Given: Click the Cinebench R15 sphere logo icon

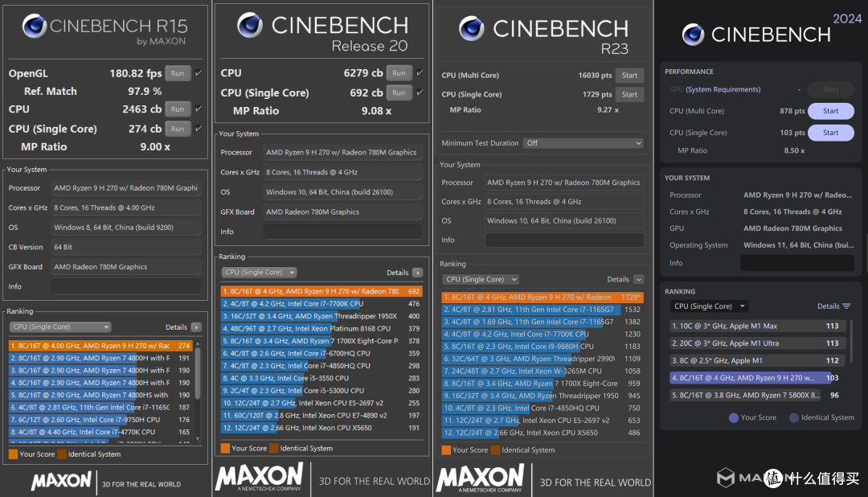Looking at the screenshot, I should (34, 26).
